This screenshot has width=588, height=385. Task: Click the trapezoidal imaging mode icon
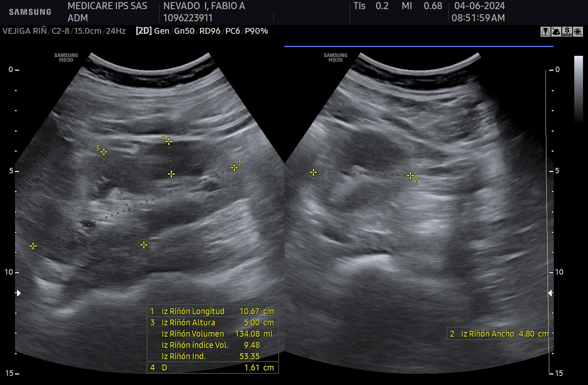pyautogui.click(x=545, y=32)
